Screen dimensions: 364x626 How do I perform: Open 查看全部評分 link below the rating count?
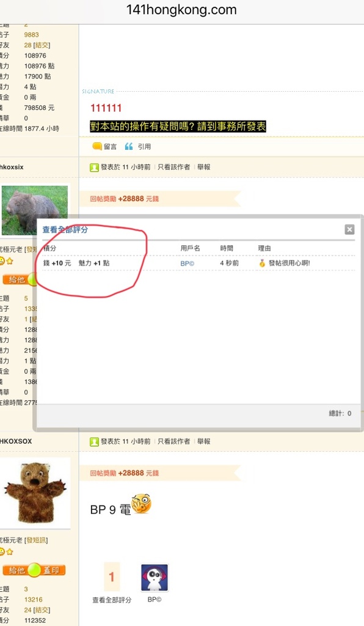(x=112, y=600)
